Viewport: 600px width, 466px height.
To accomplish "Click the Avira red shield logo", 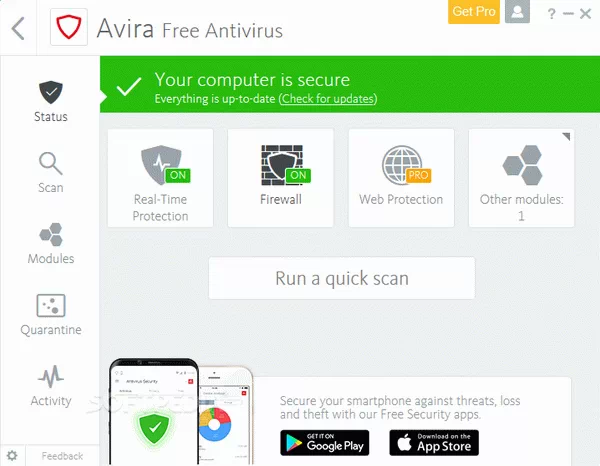I will [x=69, y=27].
